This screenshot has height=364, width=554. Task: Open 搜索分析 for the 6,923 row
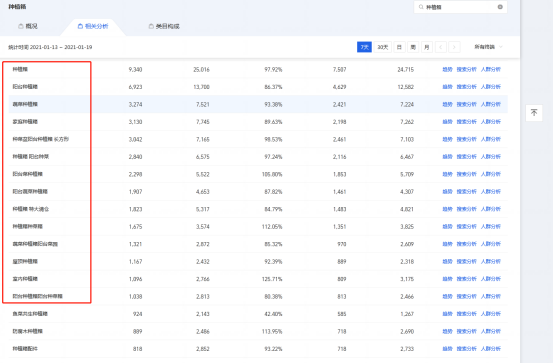pyautogui.click(x=466, y=87)
